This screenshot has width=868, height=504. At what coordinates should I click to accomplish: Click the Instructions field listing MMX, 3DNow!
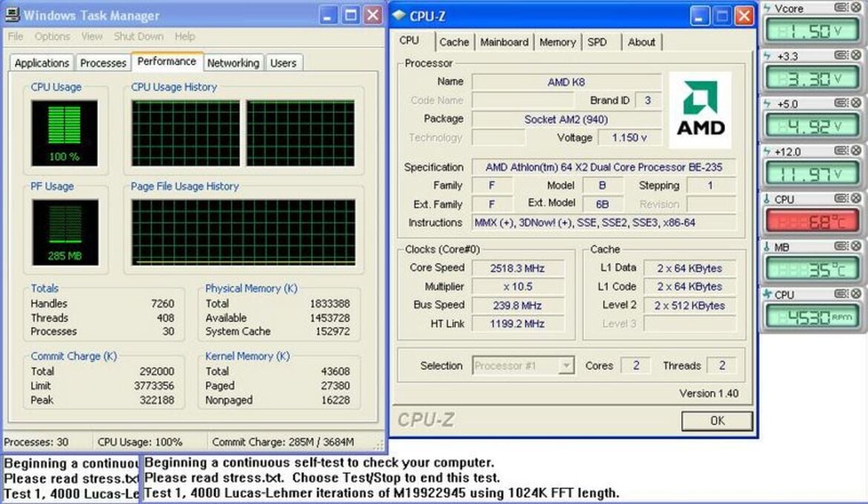pyautogui.click(x=604, y=222)
